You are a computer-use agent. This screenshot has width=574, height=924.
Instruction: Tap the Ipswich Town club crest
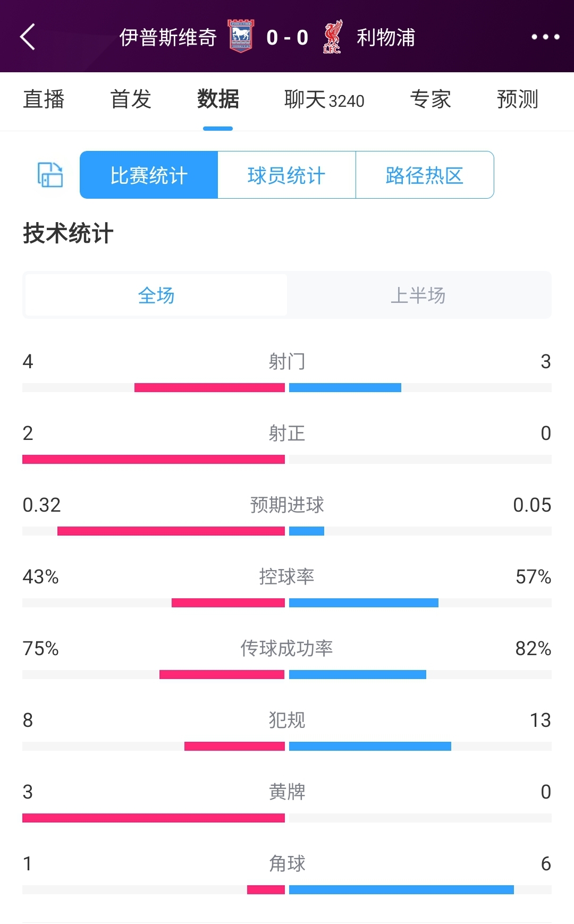tap(241, 36)
